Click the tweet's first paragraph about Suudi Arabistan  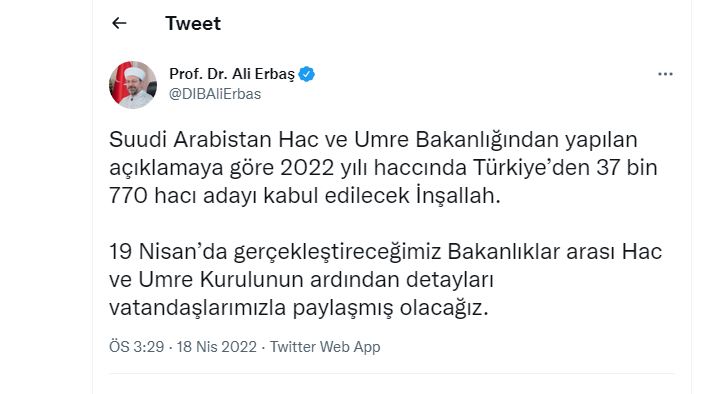[383, 167]
